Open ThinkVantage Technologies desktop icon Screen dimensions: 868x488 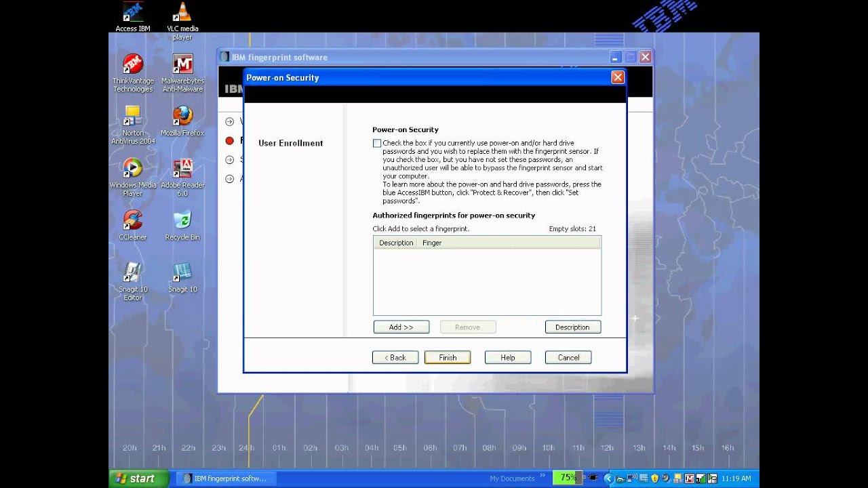pyautogui.click(x=133, y=73)
